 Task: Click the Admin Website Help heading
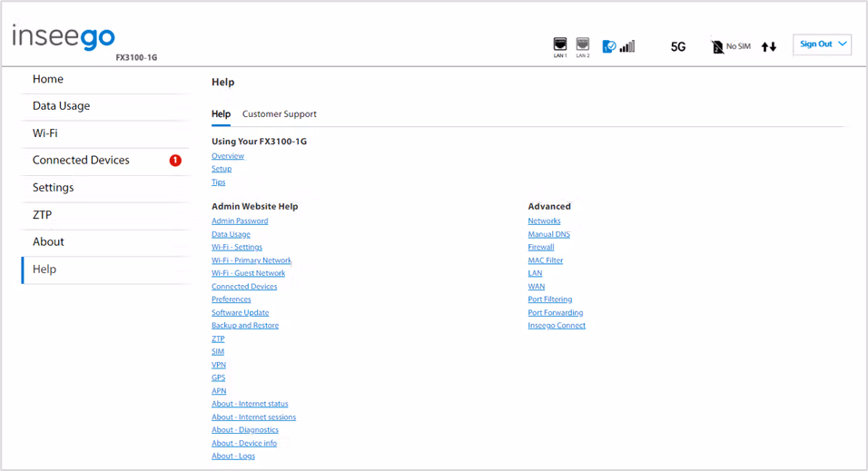[x=254, y=206]
